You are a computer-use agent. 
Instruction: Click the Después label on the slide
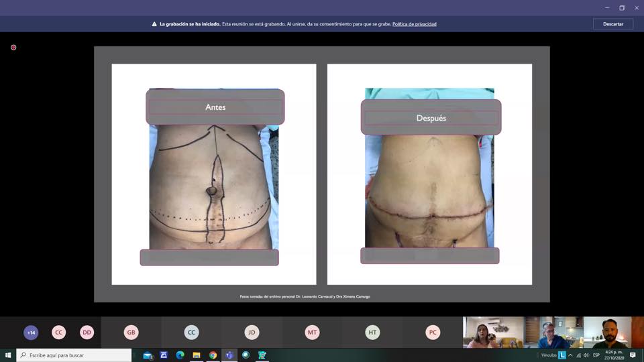(x=431, y=118)
